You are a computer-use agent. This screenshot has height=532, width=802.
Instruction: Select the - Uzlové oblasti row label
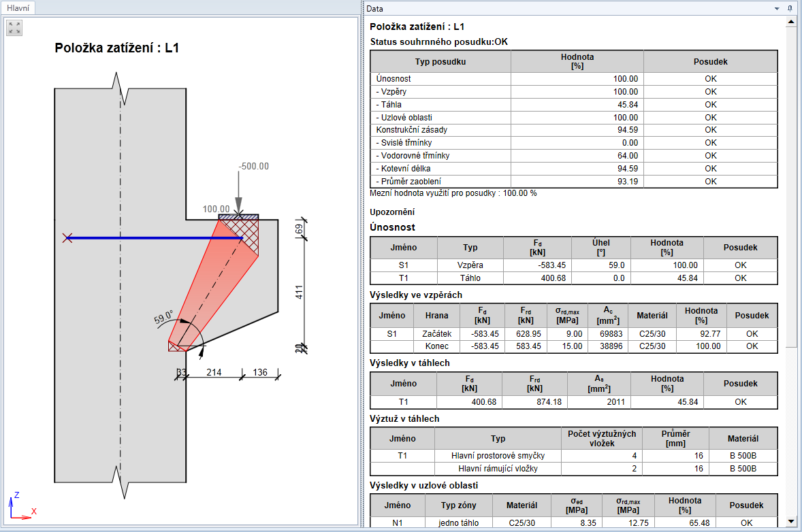point(404,117)
